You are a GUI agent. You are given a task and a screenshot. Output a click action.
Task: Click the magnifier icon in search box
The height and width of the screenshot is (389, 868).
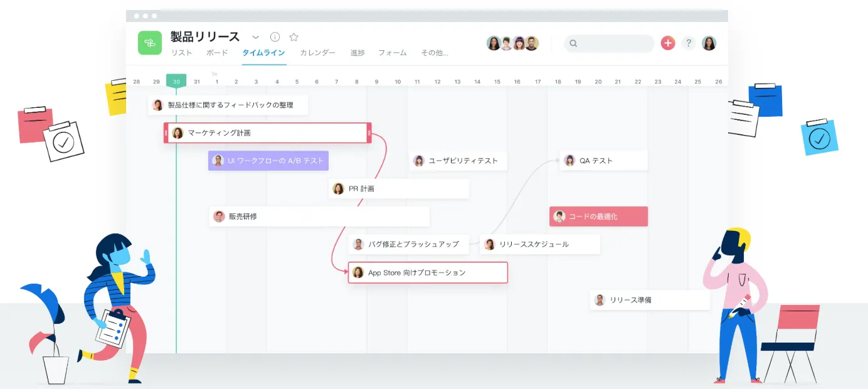pos(573,43)
